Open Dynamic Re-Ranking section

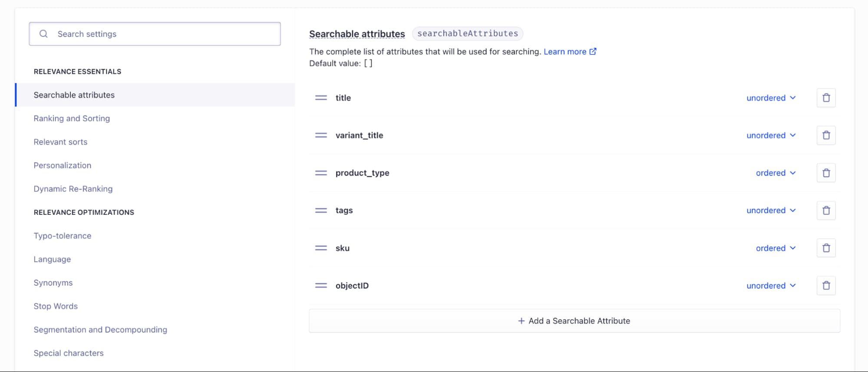73,189
